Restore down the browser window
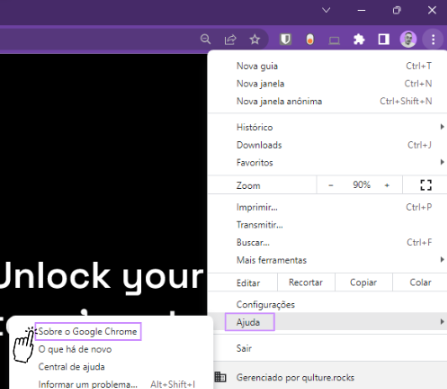Screen dimensions: 447x389 point(397,10)
